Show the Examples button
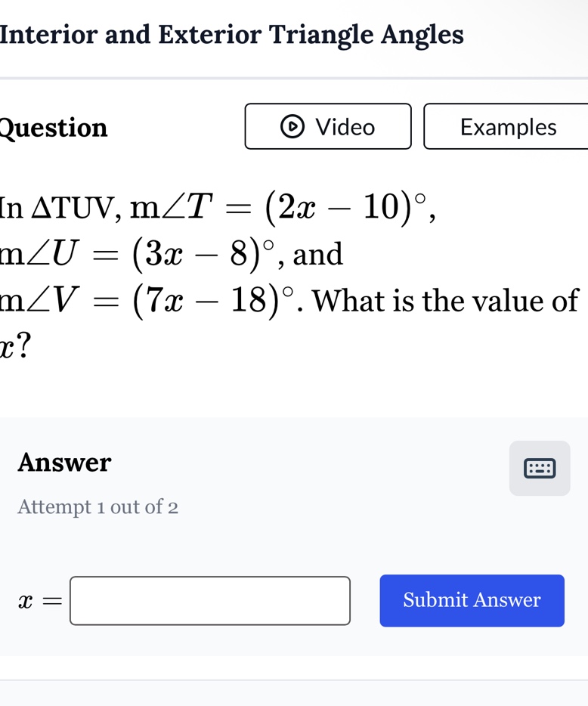 pyautogui.click(x=507, y=127)
